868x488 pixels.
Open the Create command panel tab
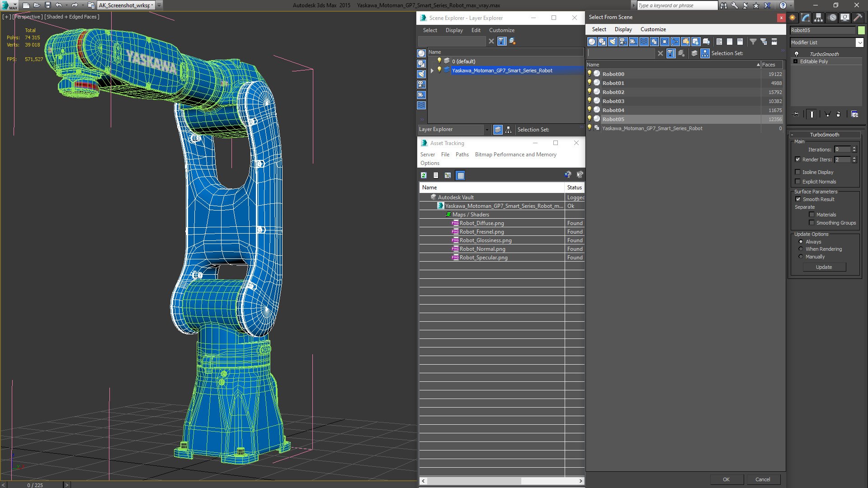pos(793,18)
